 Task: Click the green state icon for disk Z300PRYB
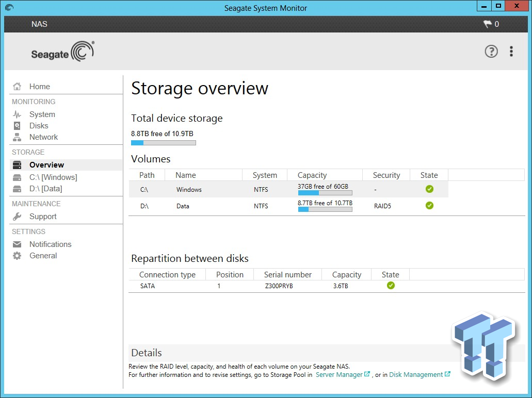391,285
